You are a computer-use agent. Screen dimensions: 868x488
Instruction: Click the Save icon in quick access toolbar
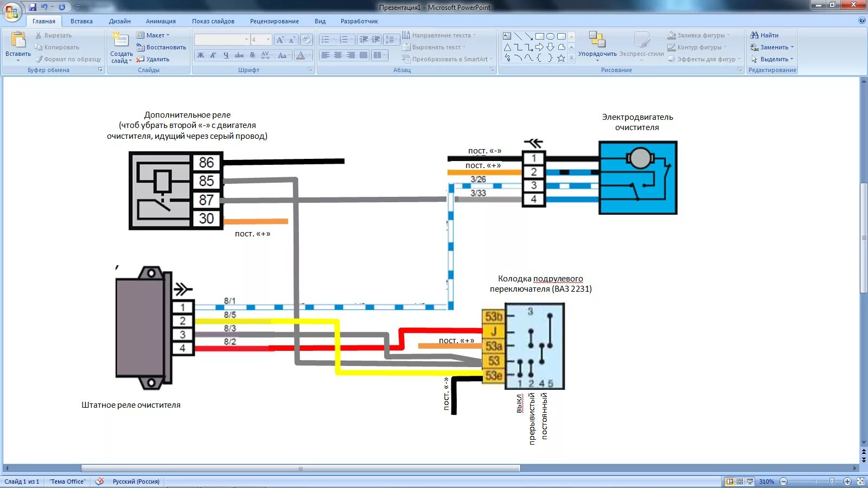33,7
